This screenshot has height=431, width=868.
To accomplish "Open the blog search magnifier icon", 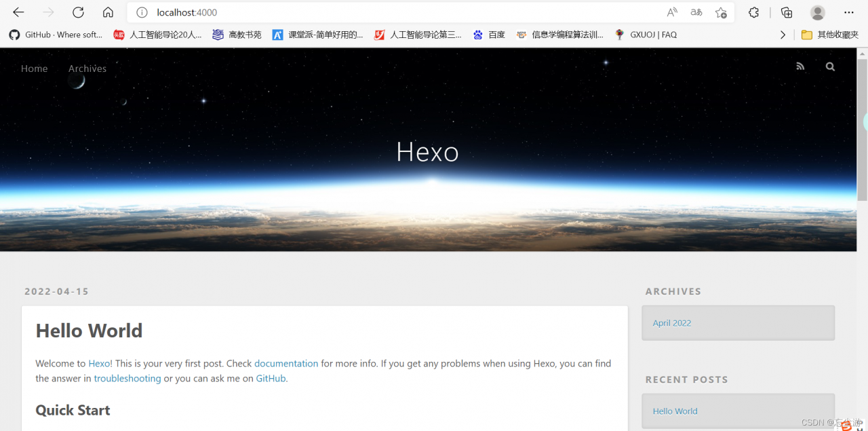I will click(x=830, y=67).
